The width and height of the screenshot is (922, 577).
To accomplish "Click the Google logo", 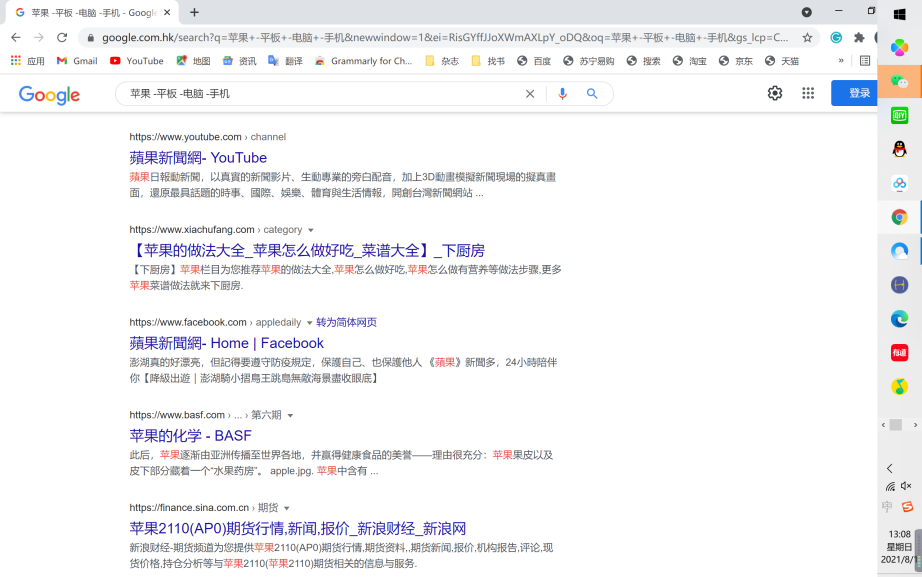I will click(49, 95).
